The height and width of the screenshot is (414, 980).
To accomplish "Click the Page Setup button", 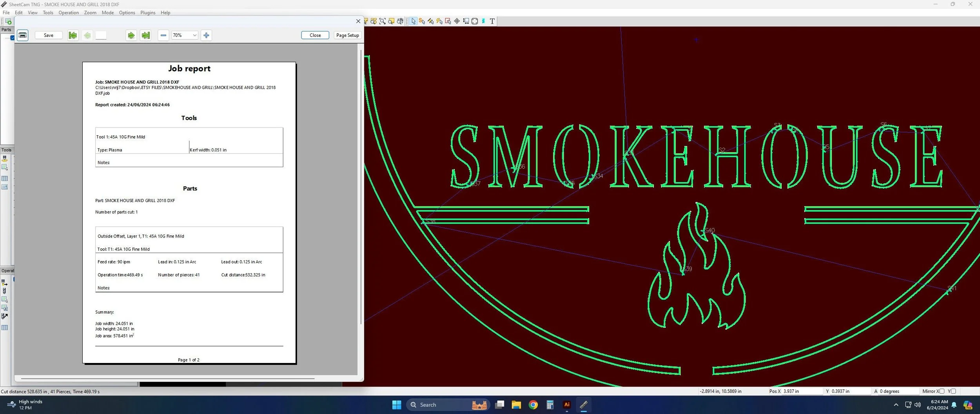I will (x=347, y=35).
